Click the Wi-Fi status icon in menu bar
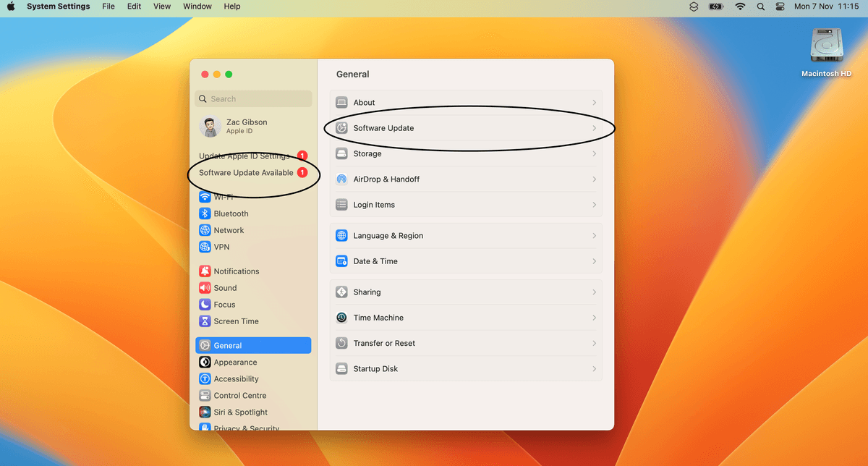The image size is (868, 466). pyautogui.click(x=740, y=7)
